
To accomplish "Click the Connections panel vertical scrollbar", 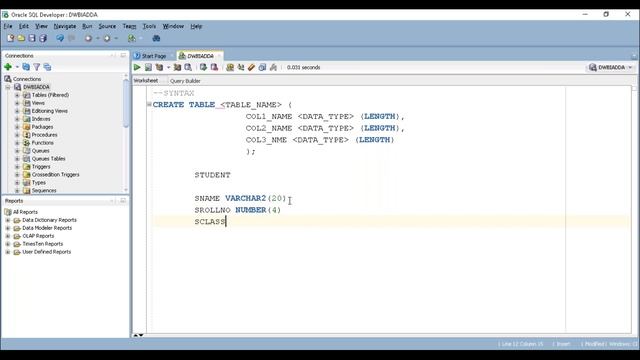I will 126,103.
